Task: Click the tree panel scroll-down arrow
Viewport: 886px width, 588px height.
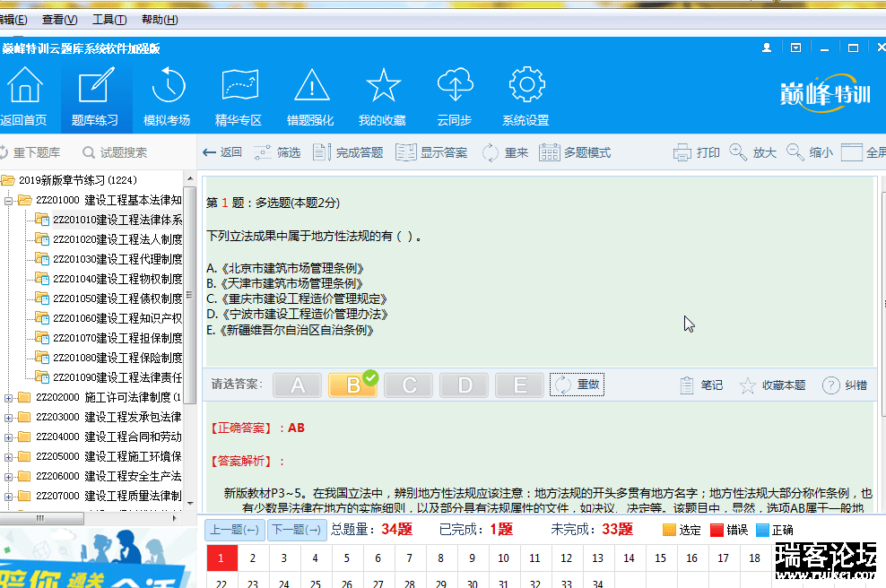Action: (190, 503)
